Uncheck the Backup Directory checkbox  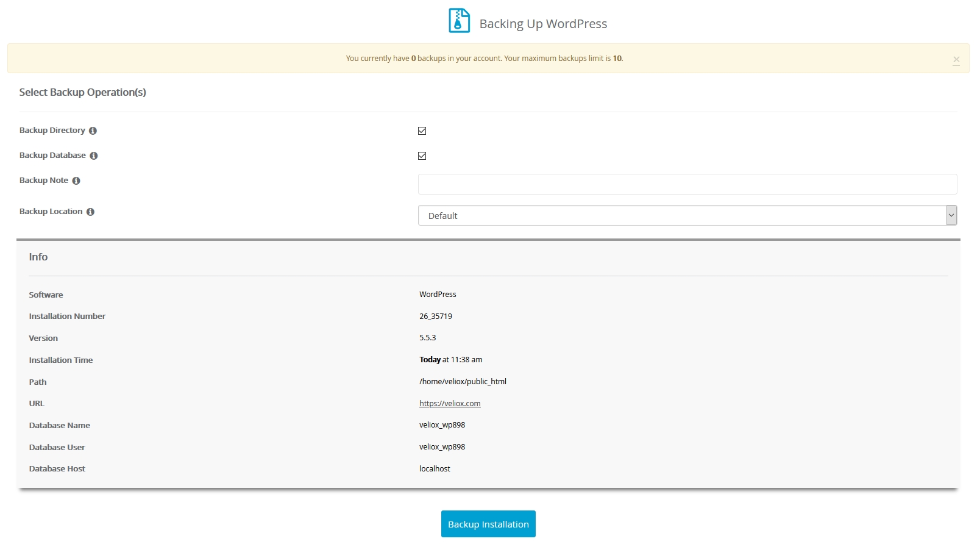point(422,131)
